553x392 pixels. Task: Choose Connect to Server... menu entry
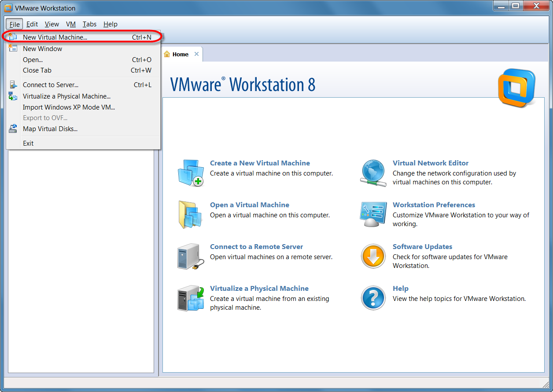click(83, 85)
